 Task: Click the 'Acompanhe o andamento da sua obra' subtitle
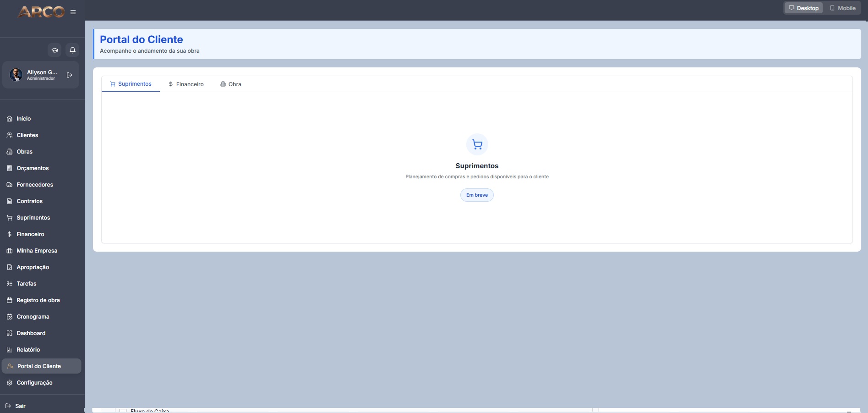(150, 51)
